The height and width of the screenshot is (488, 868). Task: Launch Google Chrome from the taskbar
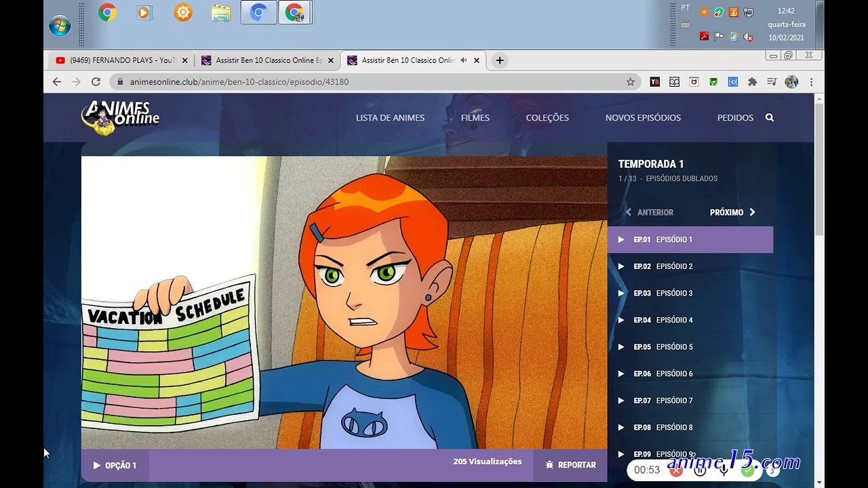[x=107, y=12]
